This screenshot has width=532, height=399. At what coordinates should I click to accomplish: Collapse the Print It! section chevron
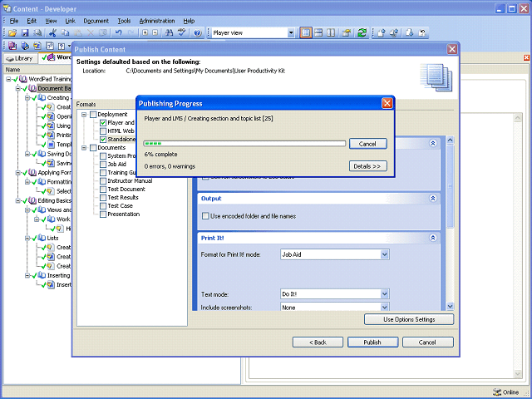pos(433,238)
